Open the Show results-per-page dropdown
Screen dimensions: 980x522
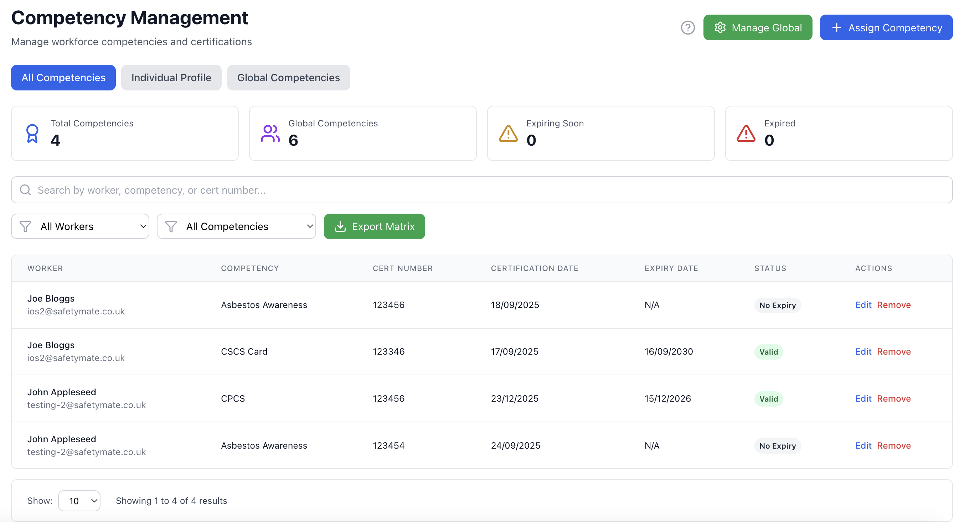point(79,501)
